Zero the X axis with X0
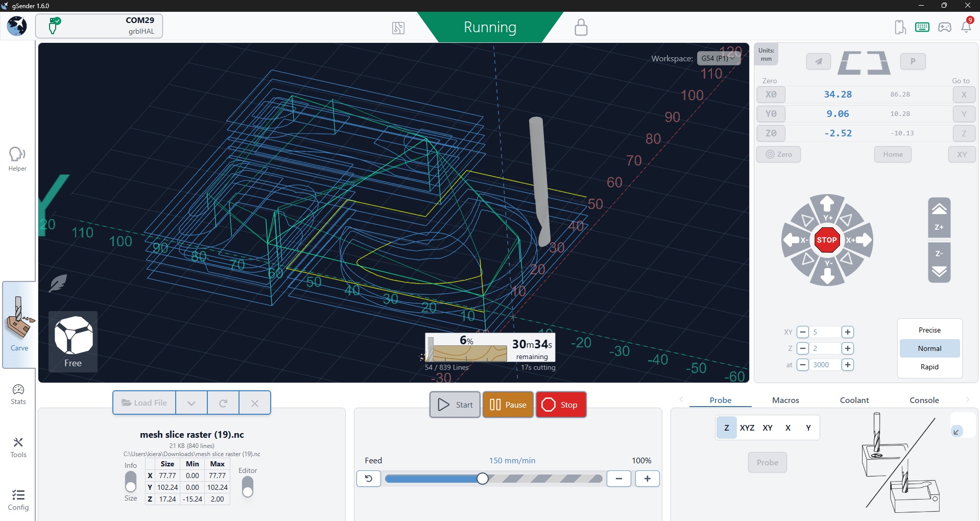The width and height of the screenshot is (980, 521). click(x=771, y=94)
